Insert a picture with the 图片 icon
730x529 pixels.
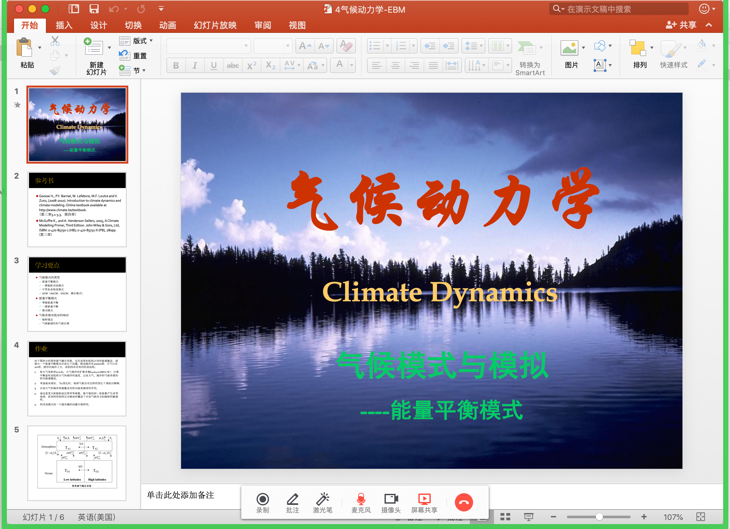coord(570,49)
